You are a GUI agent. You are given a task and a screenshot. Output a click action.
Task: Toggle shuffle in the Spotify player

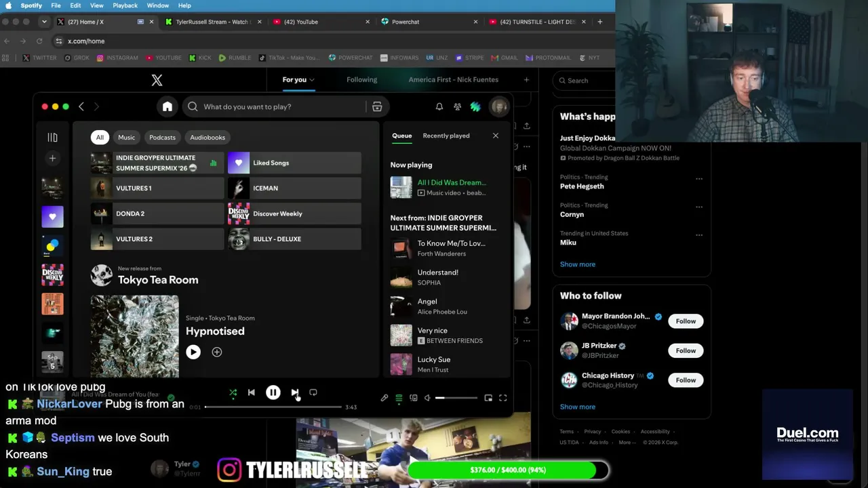point(233,392)
